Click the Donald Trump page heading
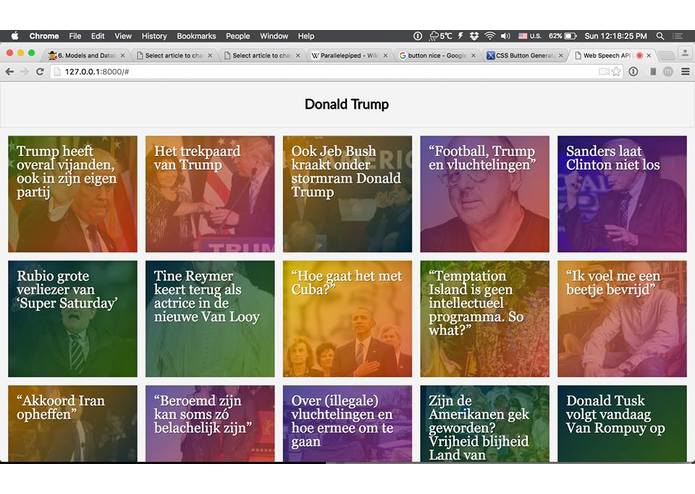Screen dimensions: 695x494 tap(347, 104)
